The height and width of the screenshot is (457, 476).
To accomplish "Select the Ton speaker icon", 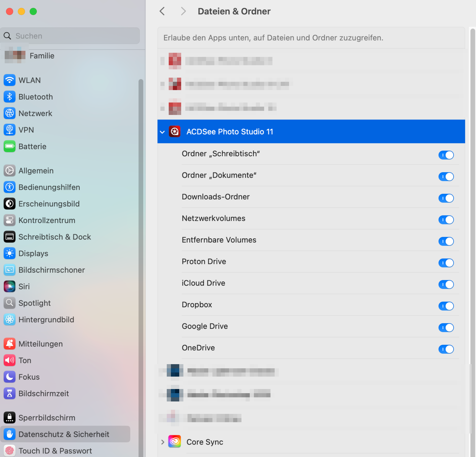I will (x=9, y=361).
